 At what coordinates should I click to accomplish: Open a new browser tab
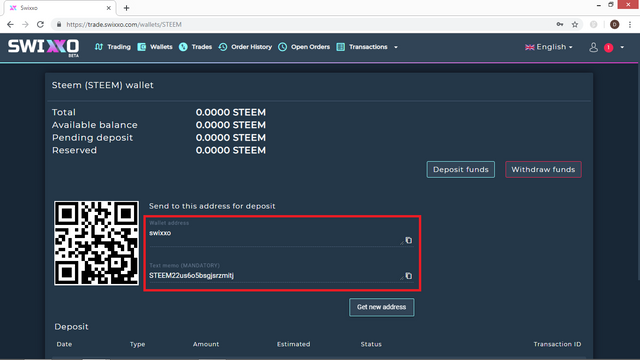coord(127,8)
